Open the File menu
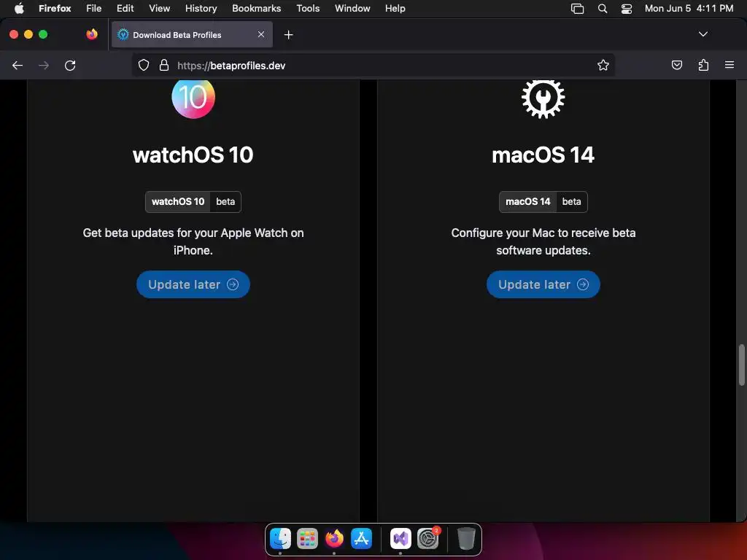Screen dimensions: 747x560 [x=94, y=8]
